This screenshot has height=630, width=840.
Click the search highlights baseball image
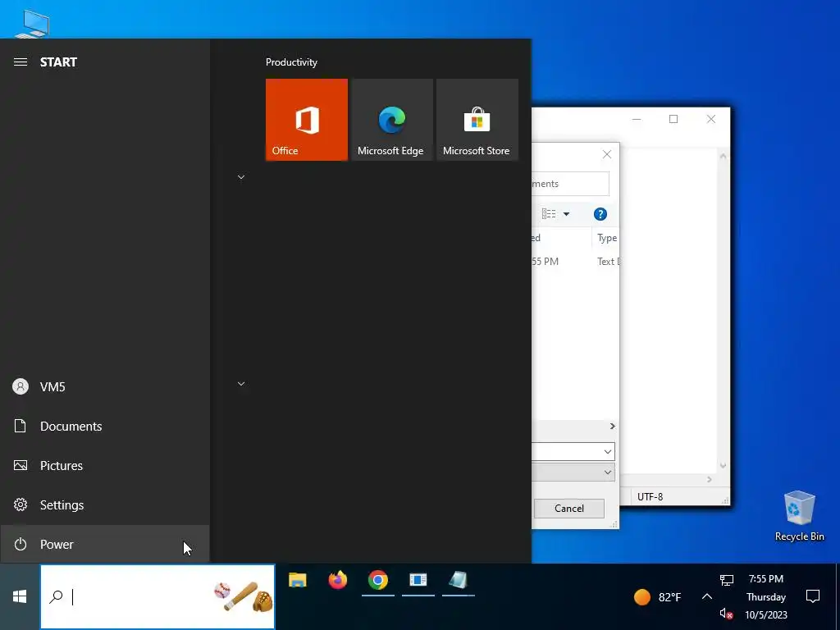coord(244,597)
